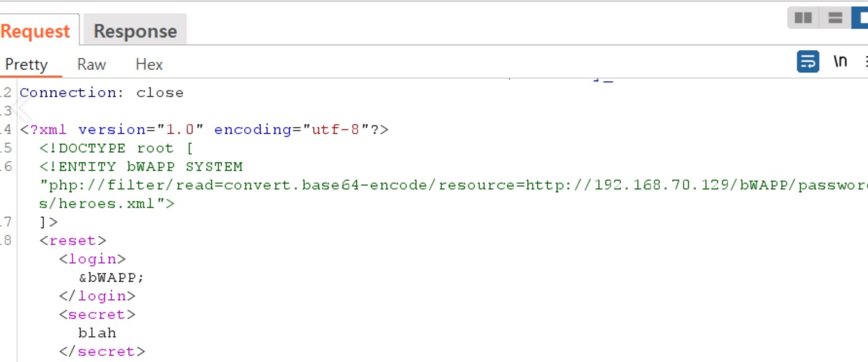Viewport: 868px width, 362px height.
Task: Click the 'Connection: close' header line
Action: [x=101, y=93]
